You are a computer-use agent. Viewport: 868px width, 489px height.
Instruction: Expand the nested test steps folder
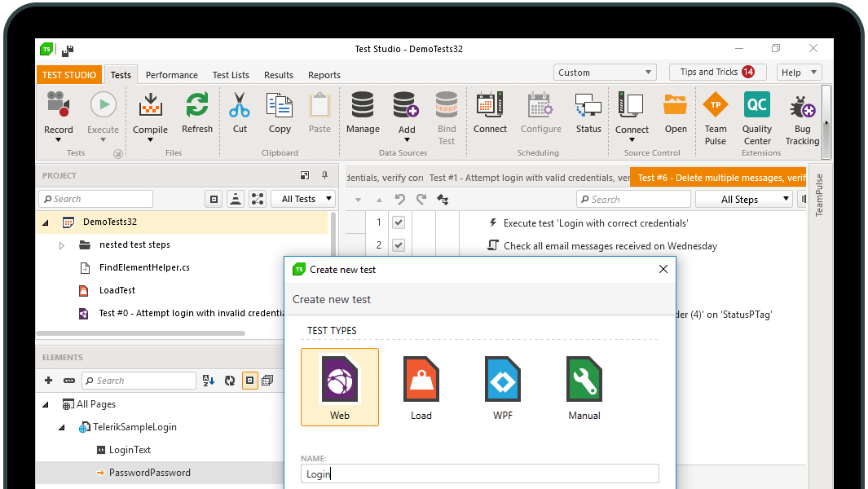tap(62, 244)
